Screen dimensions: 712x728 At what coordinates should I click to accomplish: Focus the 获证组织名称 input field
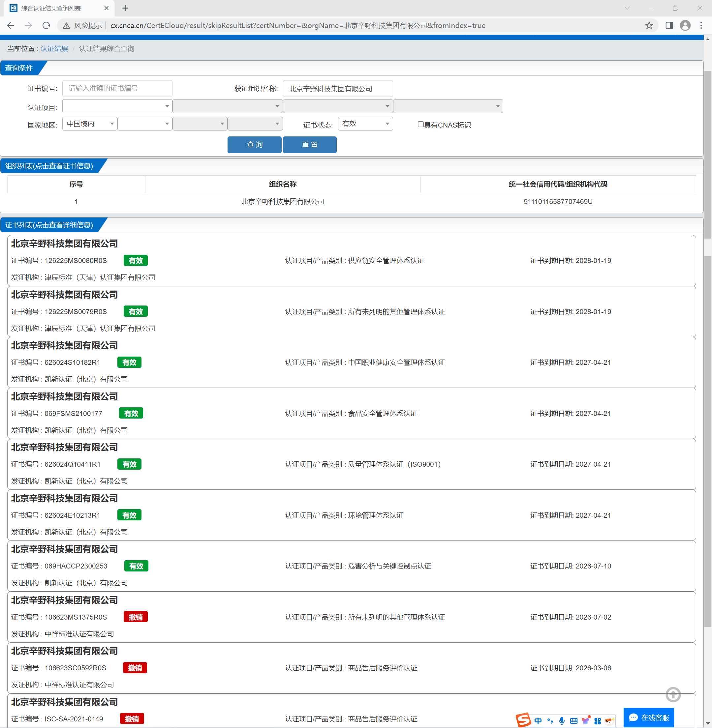click(x=338, y=89)
